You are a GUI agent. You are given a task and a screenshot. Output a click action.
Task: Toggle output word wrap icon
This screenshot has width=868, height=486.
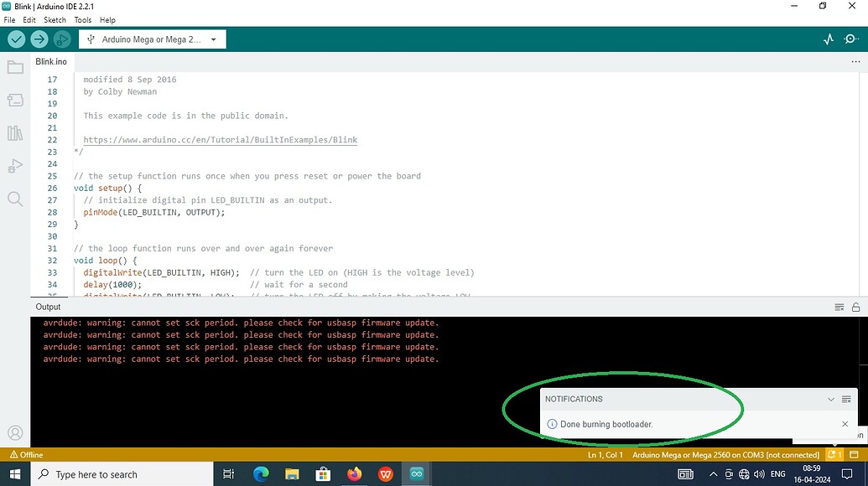tap(839, 307)
